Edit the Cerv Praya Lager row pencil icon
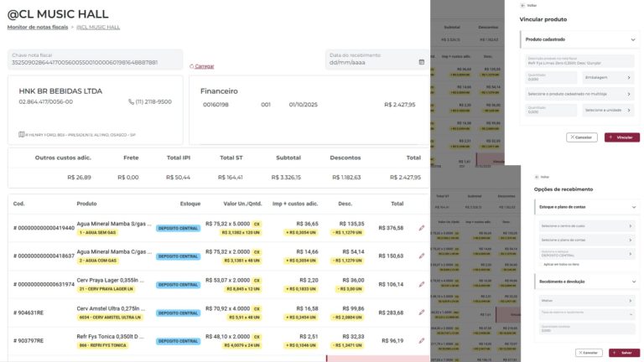 pos(422,284)
